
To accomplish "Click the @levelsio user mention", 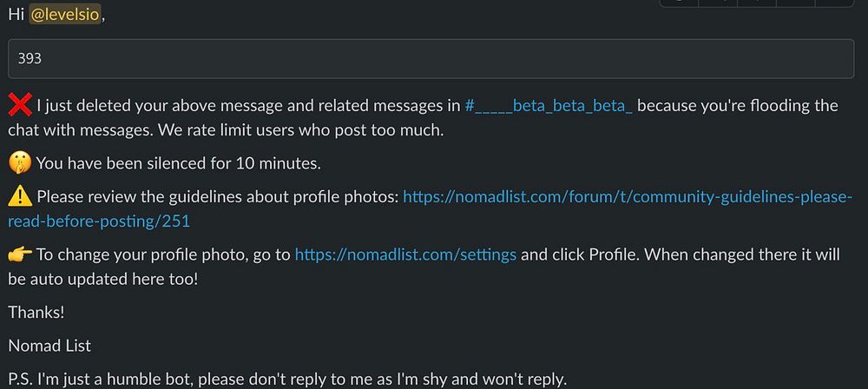I will 65,15.
